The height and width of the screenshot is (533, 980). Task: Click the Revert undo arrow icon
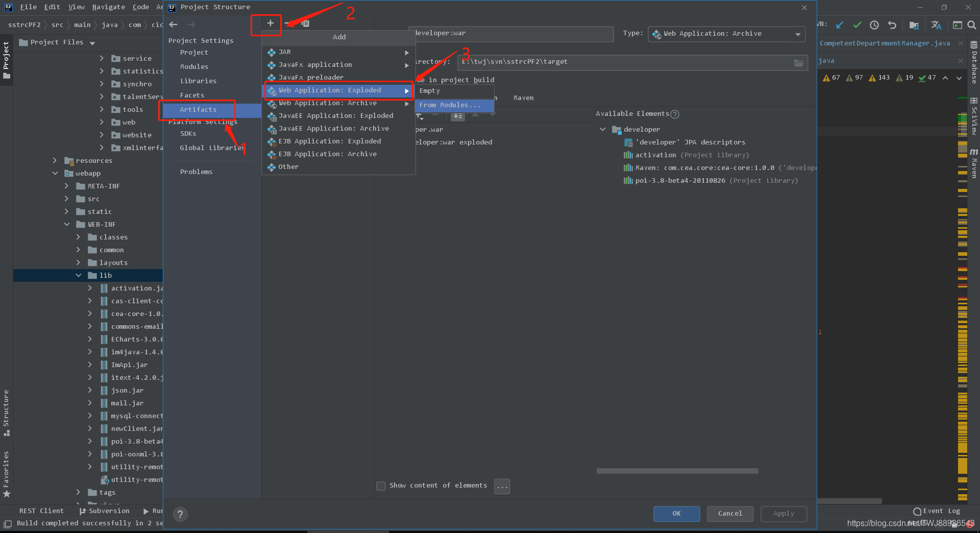[x=892, y=25]
